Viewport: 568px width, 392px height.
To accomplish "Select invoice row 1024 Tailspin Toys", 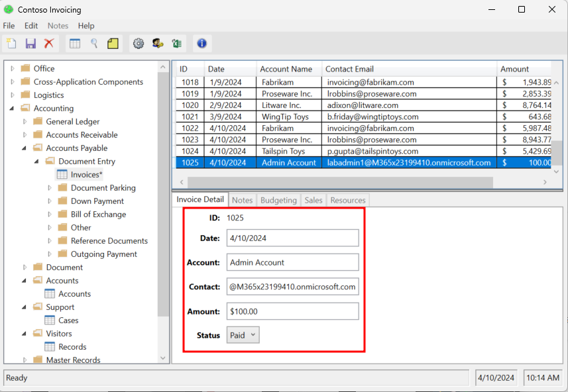I will pyautogui.click(x=364, y=151).
